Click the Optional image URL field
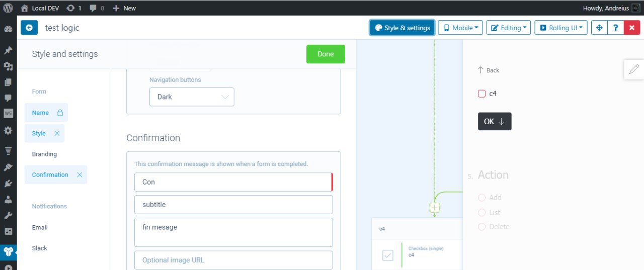Image resolution: width=644 pixels, height=270 pixels. click(x=233, y=260)
